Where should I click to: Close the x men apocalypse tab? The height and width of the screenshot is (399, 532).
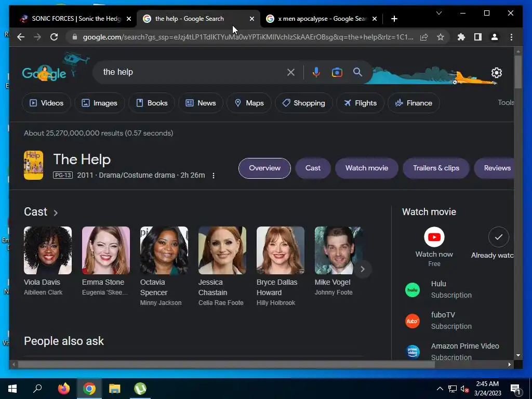pos(375,19)
